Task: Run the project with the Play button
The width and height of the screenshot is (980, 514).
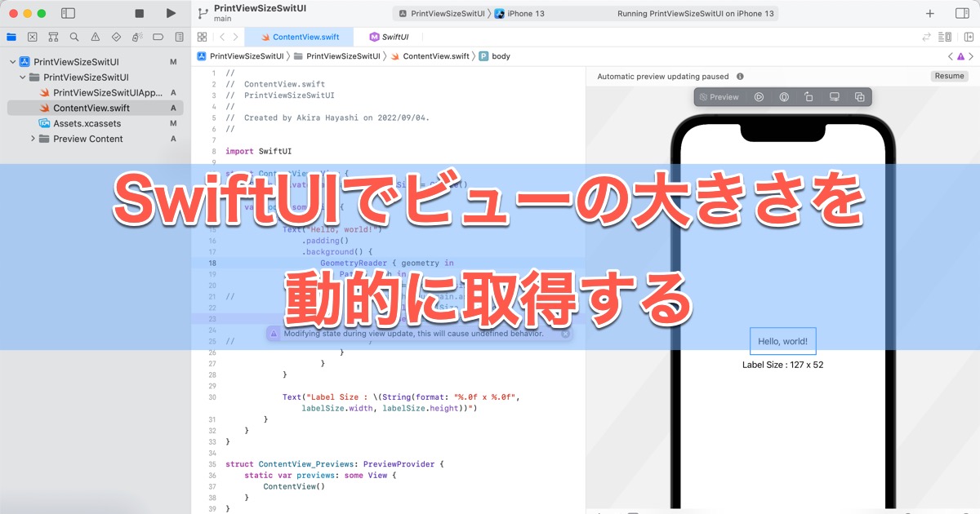Action: pos(171,13)
